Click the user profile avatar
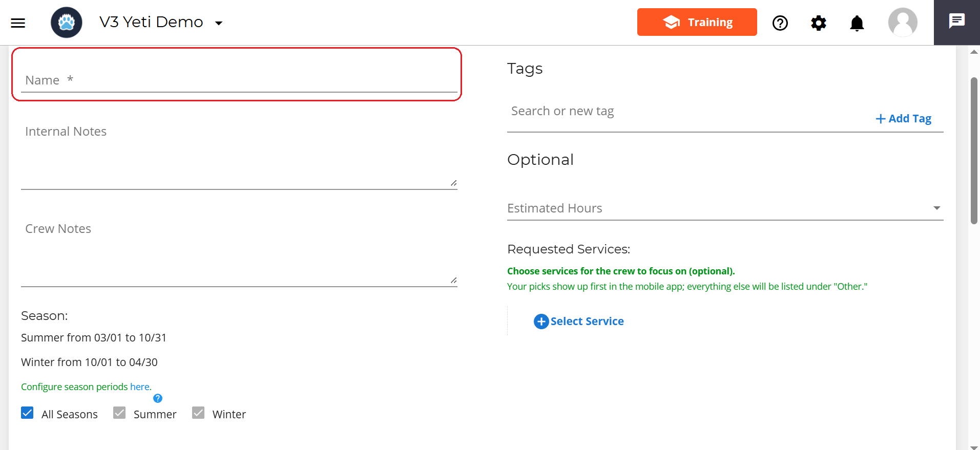Screen dimensions: 980x450 pos(902,23)
